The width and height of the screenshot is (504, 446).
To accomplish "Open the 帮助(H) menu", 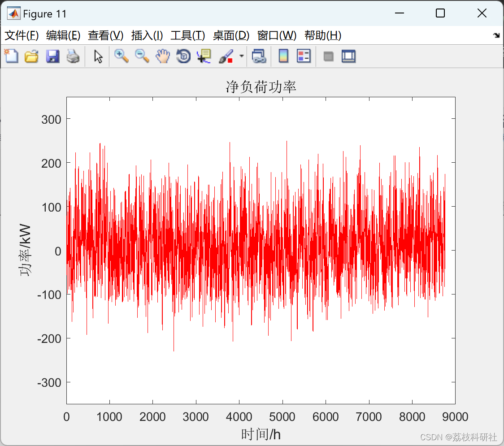I will point(323,35).
